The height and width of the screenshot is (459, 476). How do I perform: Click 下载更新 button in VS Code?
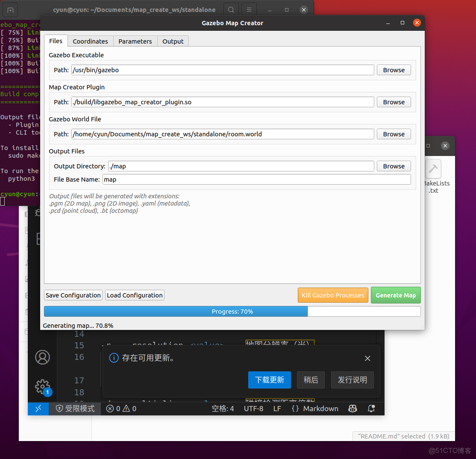click(x=270, y=380)
